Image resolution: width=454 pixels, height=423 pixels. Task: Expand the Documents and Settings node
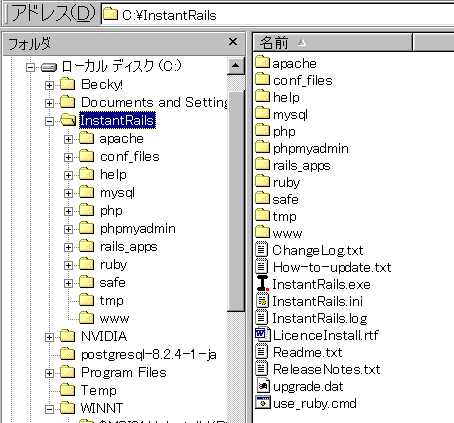click(x=49, y=103)
